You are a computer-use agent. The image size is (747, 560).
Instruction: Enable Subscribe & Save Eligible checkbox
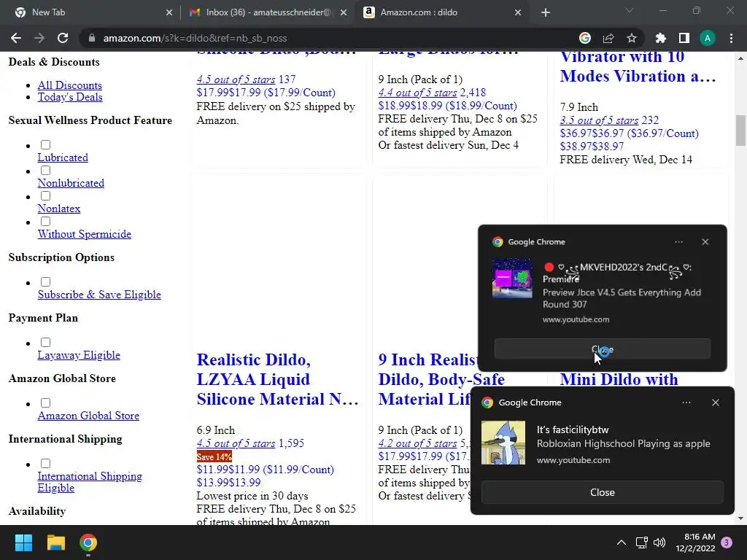pos(46,282)
